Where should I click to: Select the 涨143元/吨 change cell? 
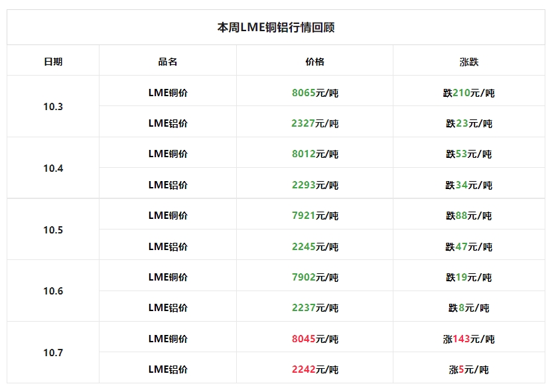[468, 339]
